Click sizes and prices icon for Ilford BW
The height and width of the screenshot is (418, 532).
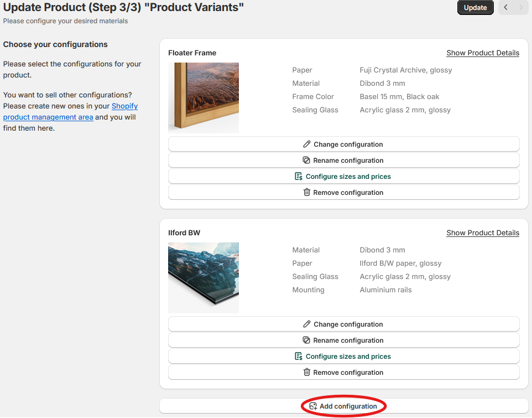299,357
